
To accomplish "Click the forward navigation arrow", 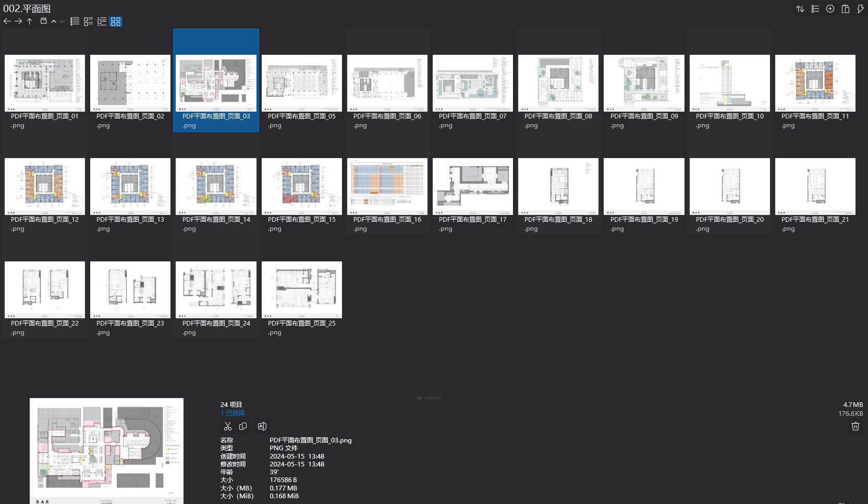I will pos(18,21).
